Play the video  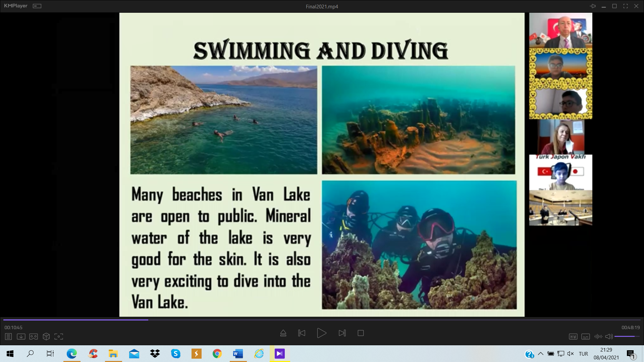click(x=321, y=333)
